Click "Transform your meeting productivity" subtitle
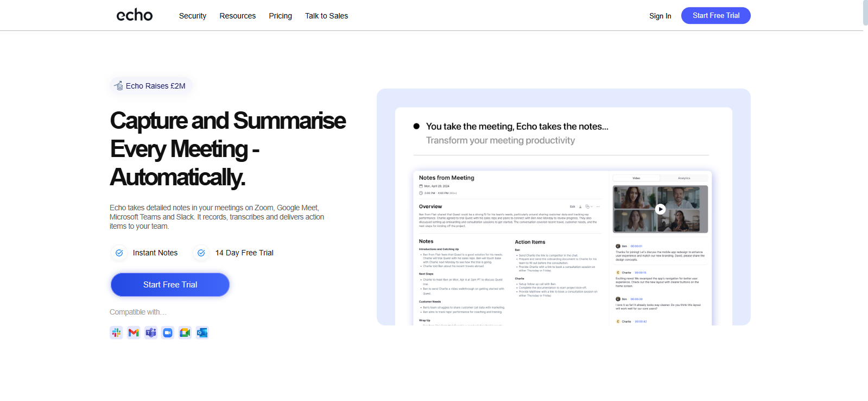868x401 pixels. coord(500,140)
